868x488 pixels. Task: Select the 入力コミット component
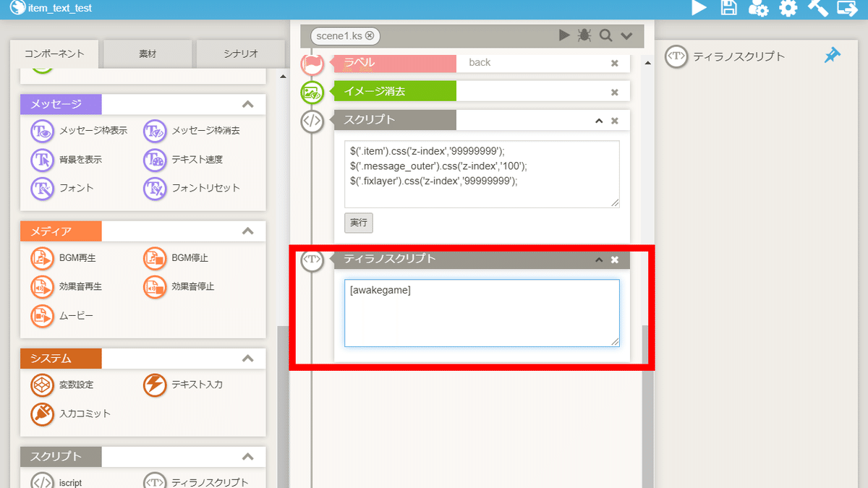coord(71,414)
